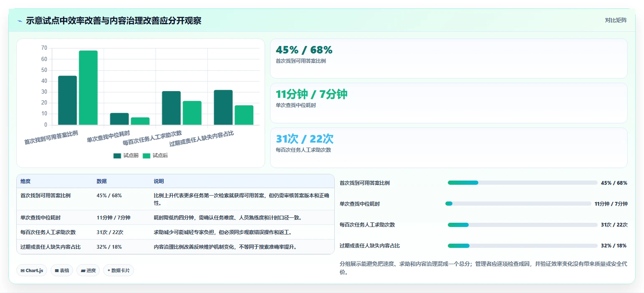Click the 11分钟 / 7分钟 value beside the progress bar
This screenshot has width=644, height=293.
[611, 204]
